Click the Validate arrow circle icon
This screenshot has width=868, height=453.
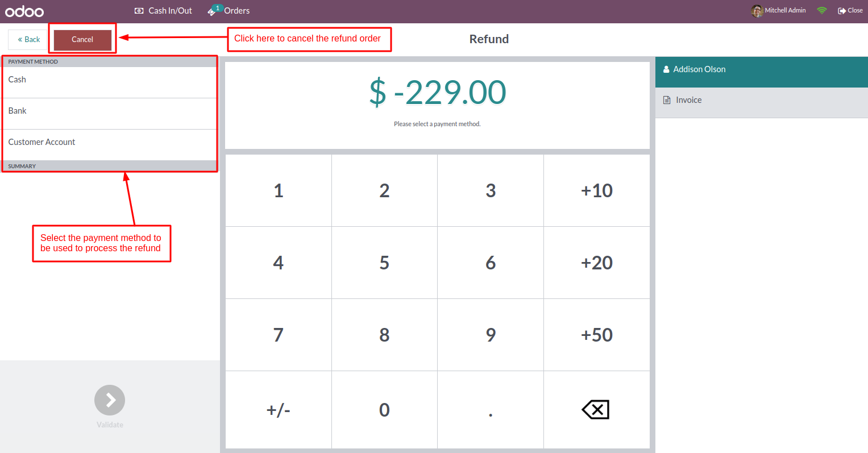pyautogui.click(x=110, y=400)
